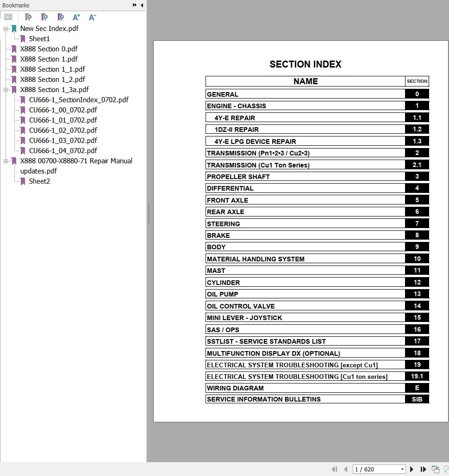Open the page number dropdown arrow
This screenshot has height=476, width=449.
(x=402, y=470)
